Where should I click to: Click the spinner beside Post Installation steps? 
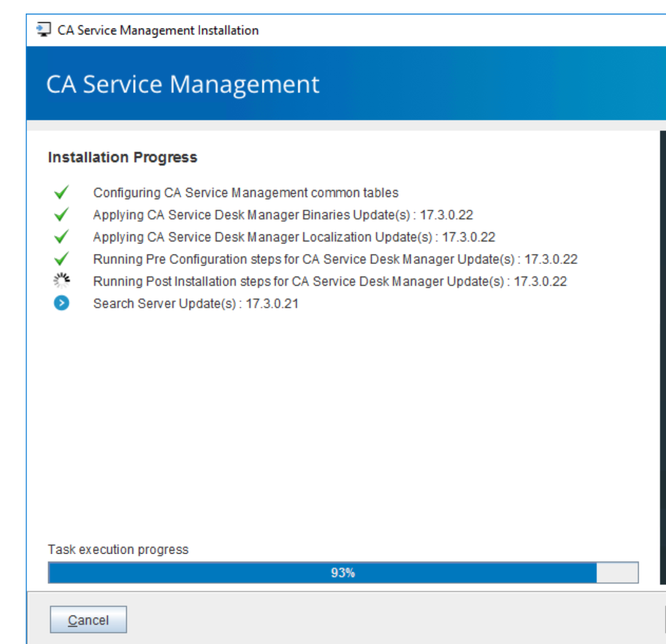[62, 281]
